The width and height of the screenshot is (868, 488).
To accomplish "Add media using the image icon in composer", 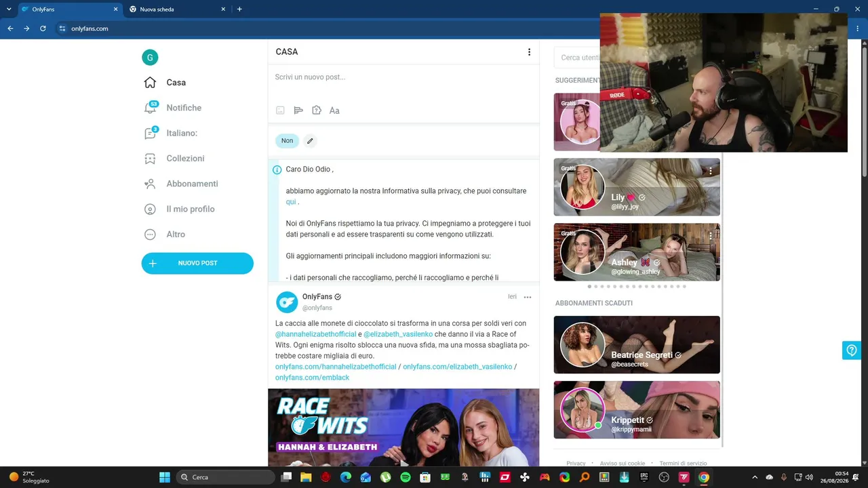I will pyautogui.click(x=280, y=110).
